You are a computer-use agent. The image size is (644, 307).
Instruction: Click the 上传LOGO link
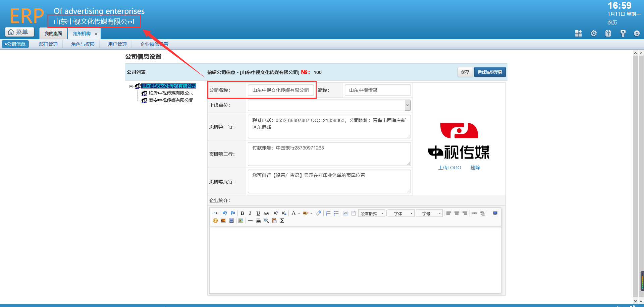pos(449,168)
